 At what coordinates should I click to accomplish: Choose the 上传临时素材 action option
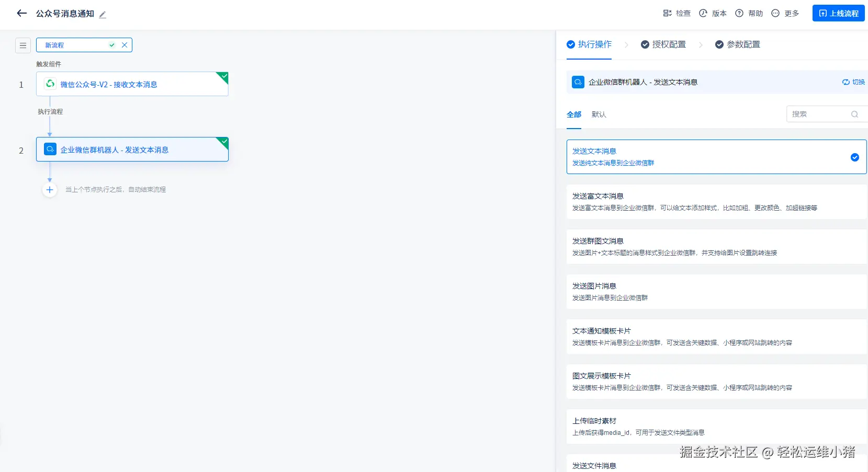[x=716, y=427]
